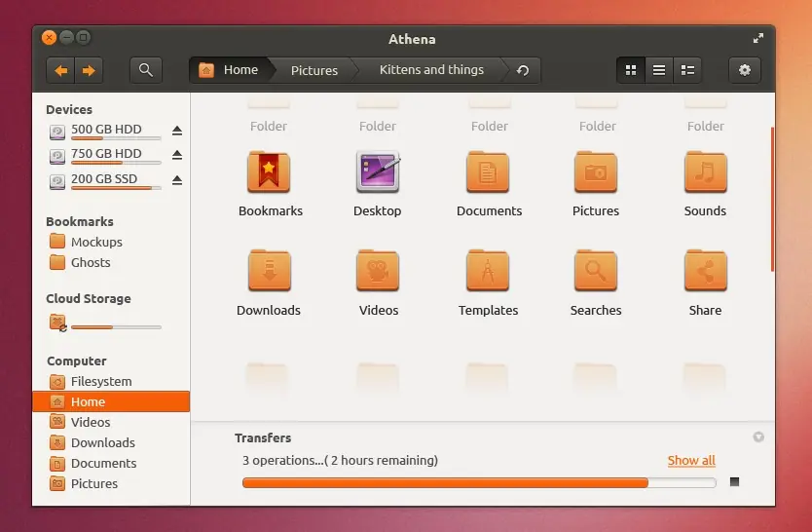The image size is (812, 532).
Task: Switch to icon grid view
Action: tap(631, 70)
